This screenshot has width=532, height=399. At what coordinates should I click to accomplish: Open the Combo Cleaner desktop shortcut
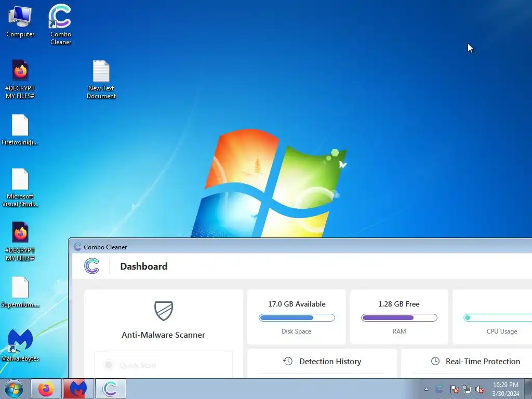click(60, 24)
